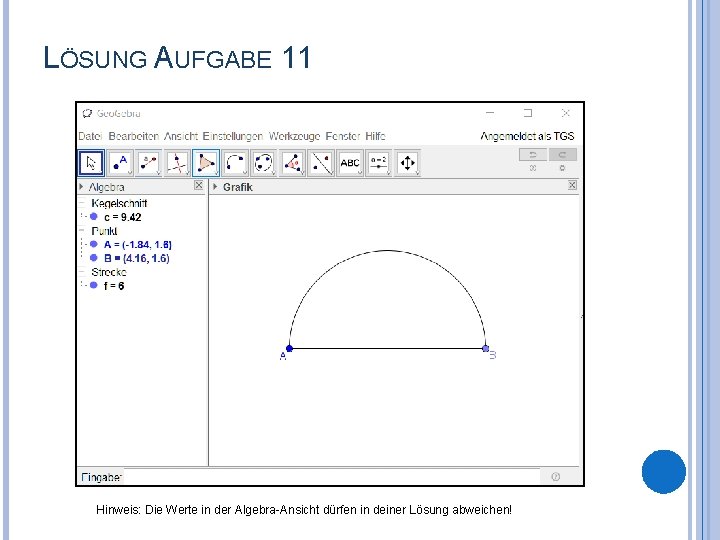The image size is (720, 540).
Task: Expand the Algebra style bar triangle
Action: pyautogui.click(x=81, y=186)
